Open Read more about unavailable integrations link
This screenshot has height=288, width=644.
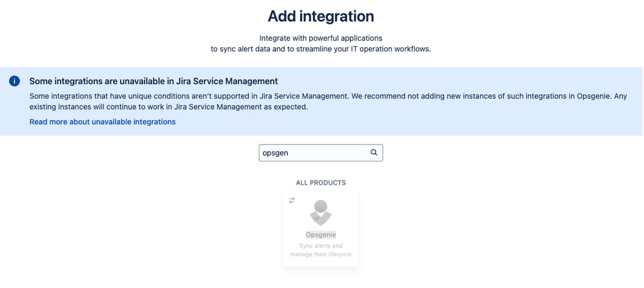pos(102,121)
